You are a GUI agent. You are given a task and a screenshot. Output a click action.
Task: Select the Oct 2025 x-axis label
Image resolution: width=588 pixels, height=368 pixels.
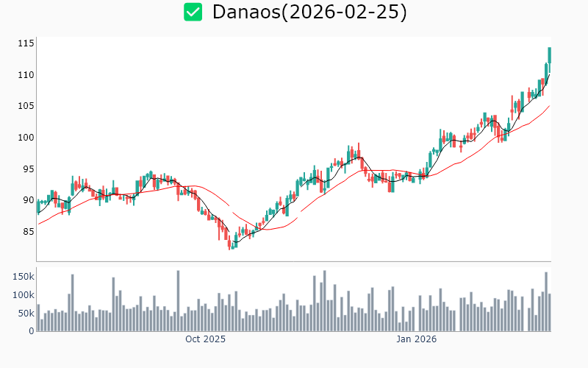point(205,339)
